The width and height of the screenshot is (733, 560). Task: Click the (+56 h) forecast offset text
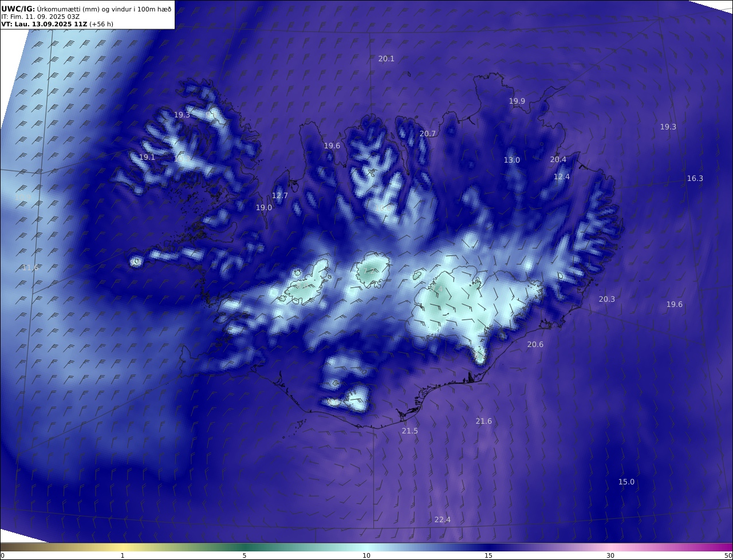tap(102, 24)
